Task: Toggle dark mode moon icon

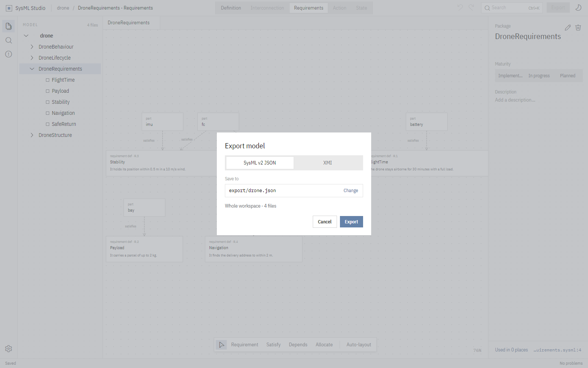Action: click(578, 8)
